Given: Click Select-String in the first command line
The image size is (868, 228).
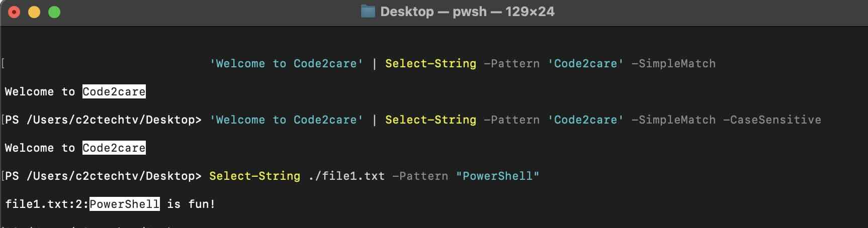Looking at the screenshot, I should coord(430,64).
